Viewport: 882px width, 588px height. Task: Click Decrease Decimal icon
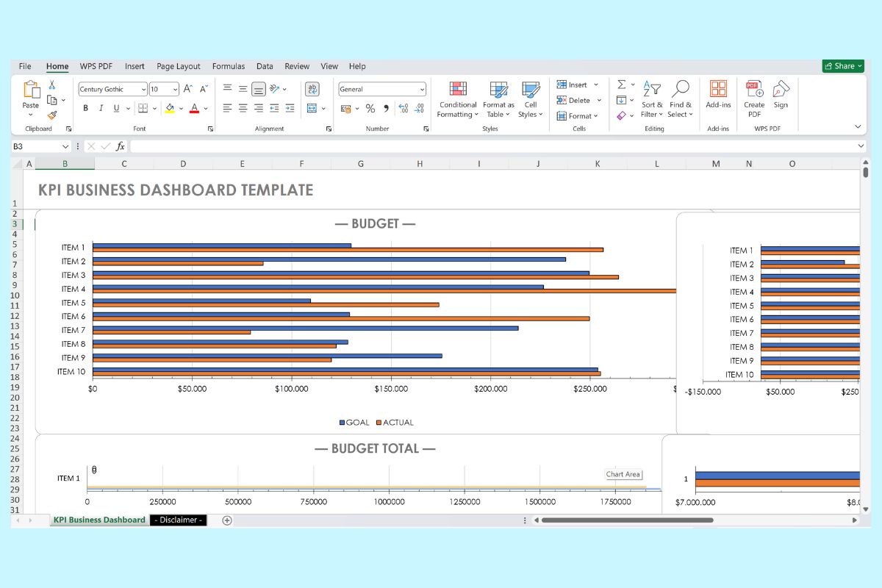419,108
